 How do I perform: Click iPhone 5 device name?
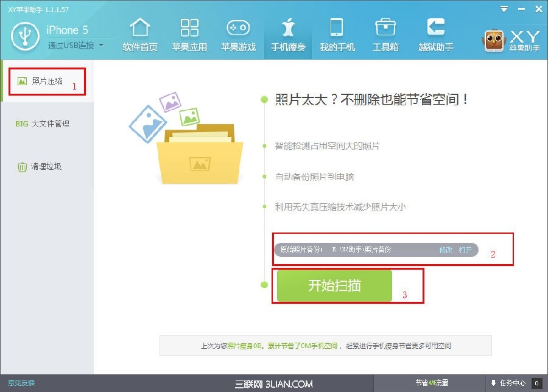67,30
